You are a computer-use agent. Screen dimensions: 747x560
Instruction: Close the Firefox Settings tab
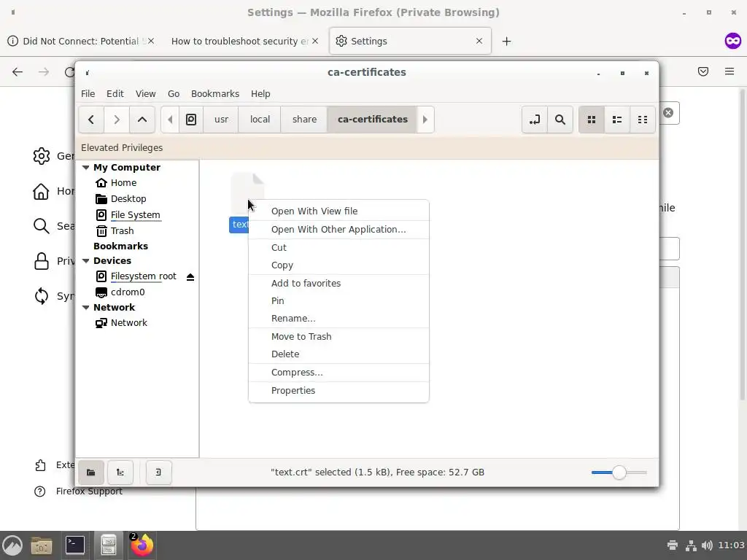pyautogui.click(x=479, y=42)
